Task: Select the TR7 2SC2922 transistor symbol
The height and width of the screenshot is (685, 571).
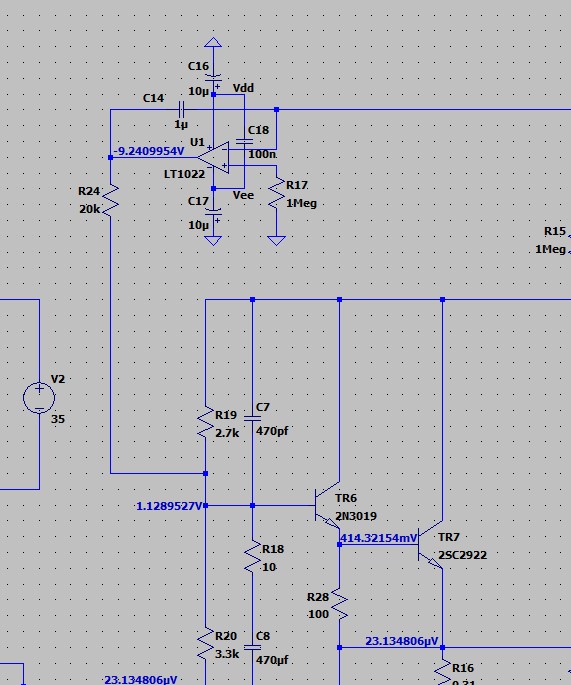Action: 431,545
